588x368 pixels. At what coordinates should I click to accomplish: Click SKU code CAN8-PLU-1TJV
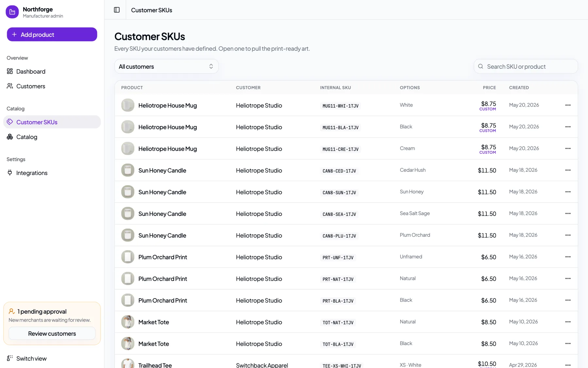point(339,236)
